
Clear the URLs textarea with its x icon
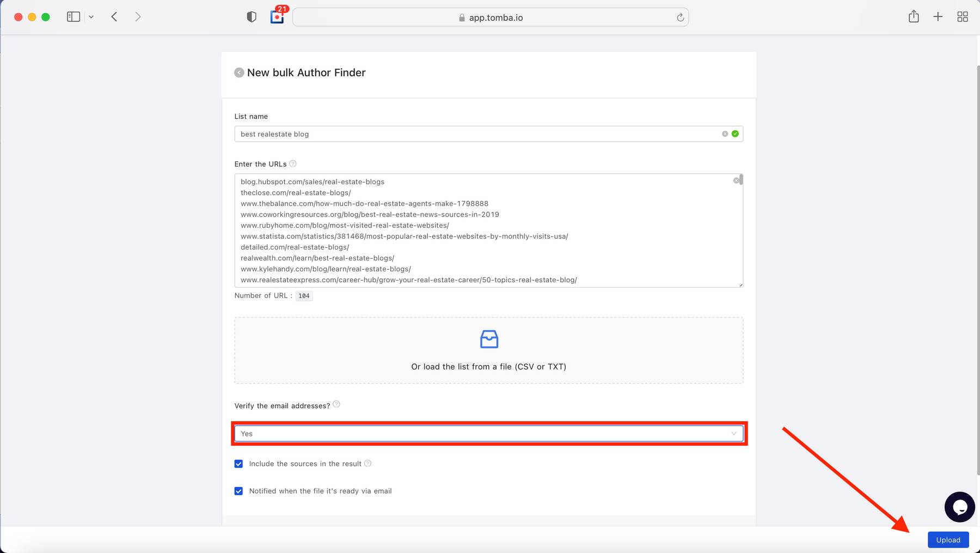tap(736, 180)
